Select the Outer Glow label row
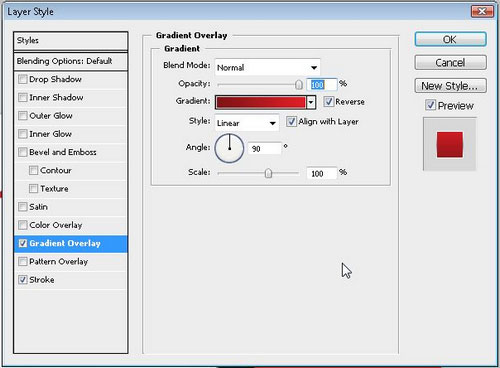500x368 pixels. (51, 116)
